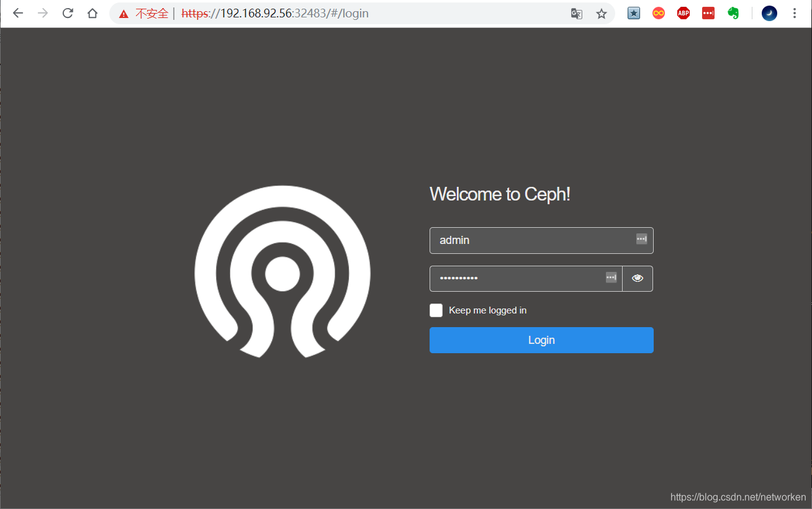Image resolution: width=812 pixels, height=509 pixels.
Task: Focus the username field containing admin
Action: coord(541,240)
